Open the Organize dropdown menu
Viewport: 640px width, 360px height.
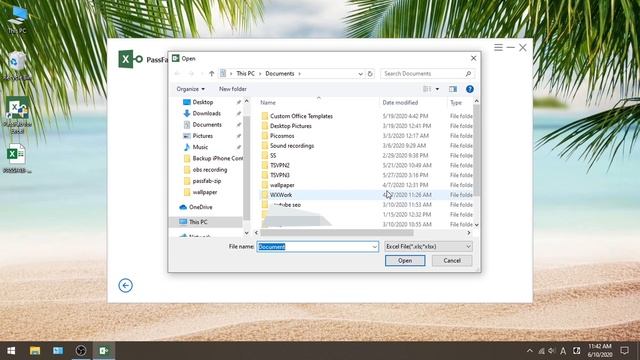(190, 89)
